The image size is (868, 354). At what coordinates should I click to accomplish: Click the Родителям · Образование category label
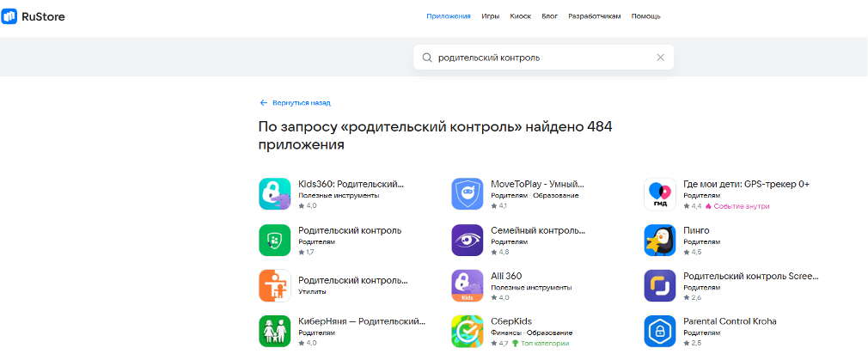(x=535, y=196)
